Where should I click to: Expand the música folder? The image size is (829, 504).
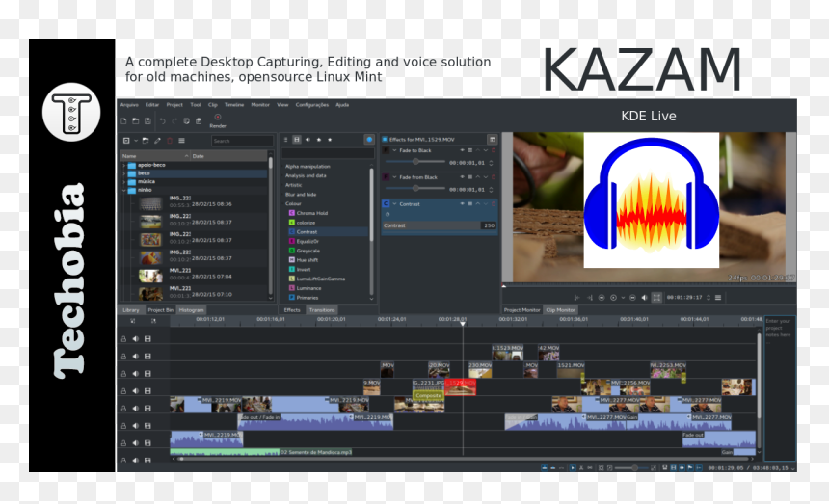(124, 182)
